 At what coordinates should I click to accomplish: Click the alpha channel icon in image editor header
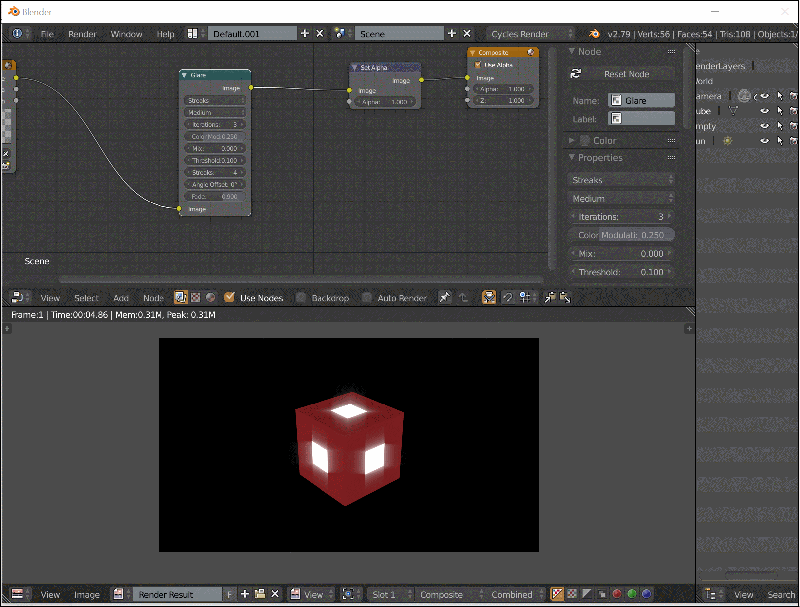click(x=586, y=593)
